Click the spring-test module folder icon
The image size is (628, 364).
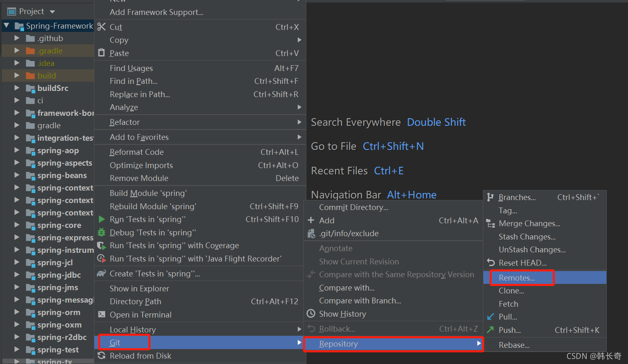pyautogui.click(x=31, y=350)
